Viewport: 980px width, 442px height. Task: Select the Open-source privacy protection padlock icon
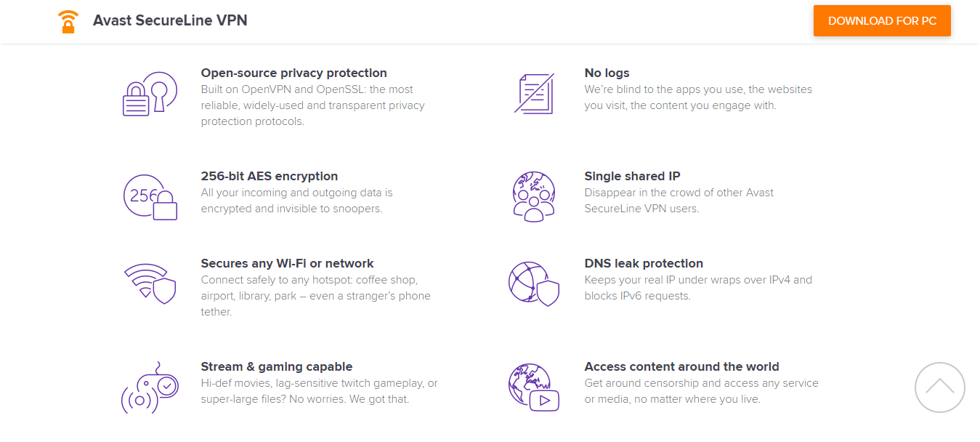pyautogui.click(x=150, y=93)
